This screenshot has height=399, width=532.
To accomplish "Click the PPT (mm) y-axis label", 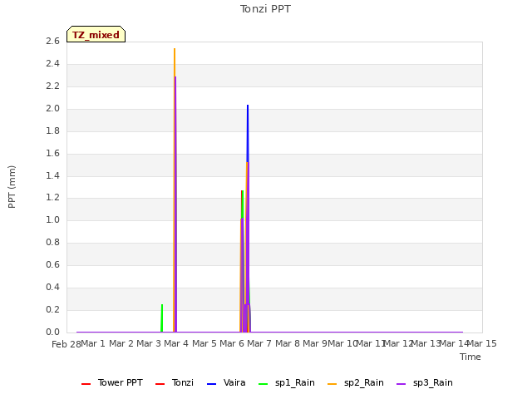I will tap(12, 187).
